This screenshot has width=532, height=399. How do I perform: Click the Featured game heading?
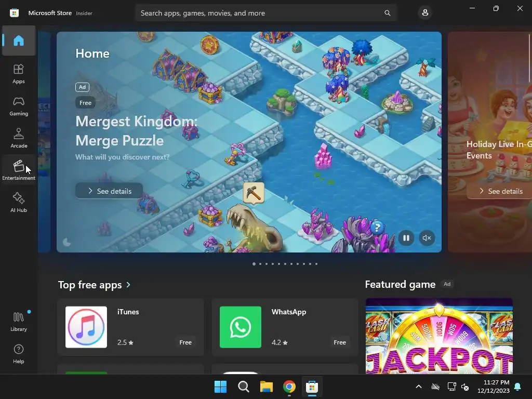(x=400, y=284)
